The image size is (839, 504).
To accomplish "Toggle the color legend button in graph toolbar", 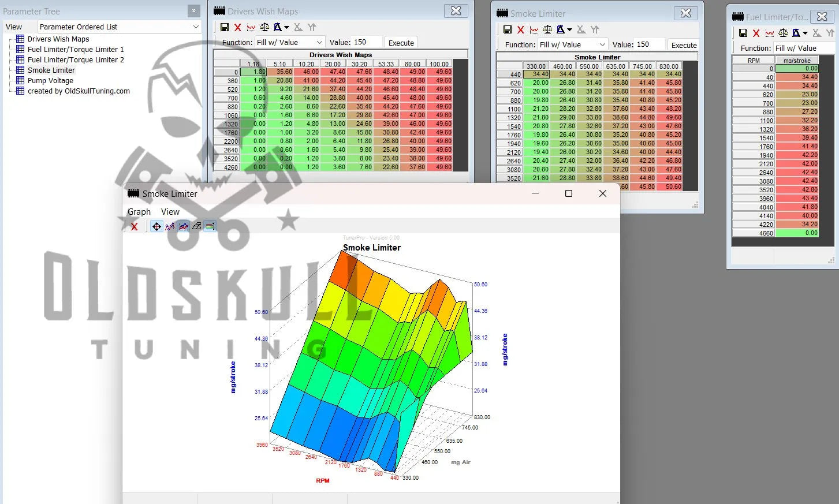I will pos(210,226).
